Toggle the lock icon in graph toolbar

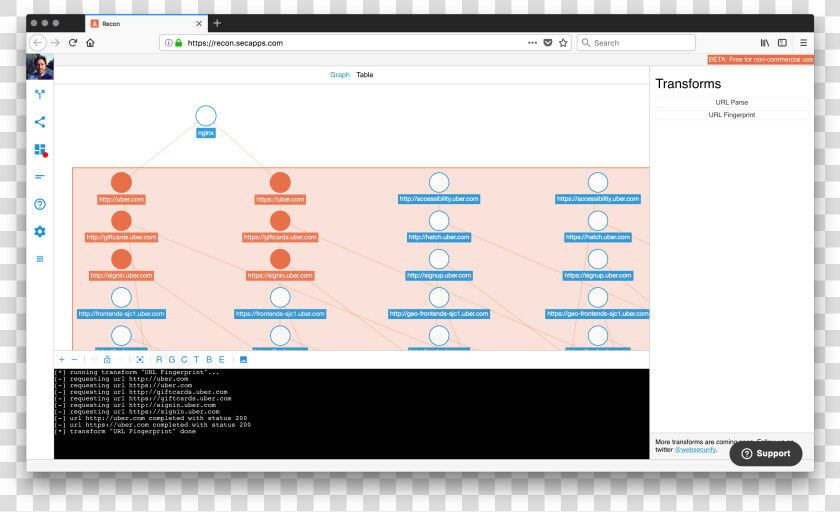click(x=107, y=359)
